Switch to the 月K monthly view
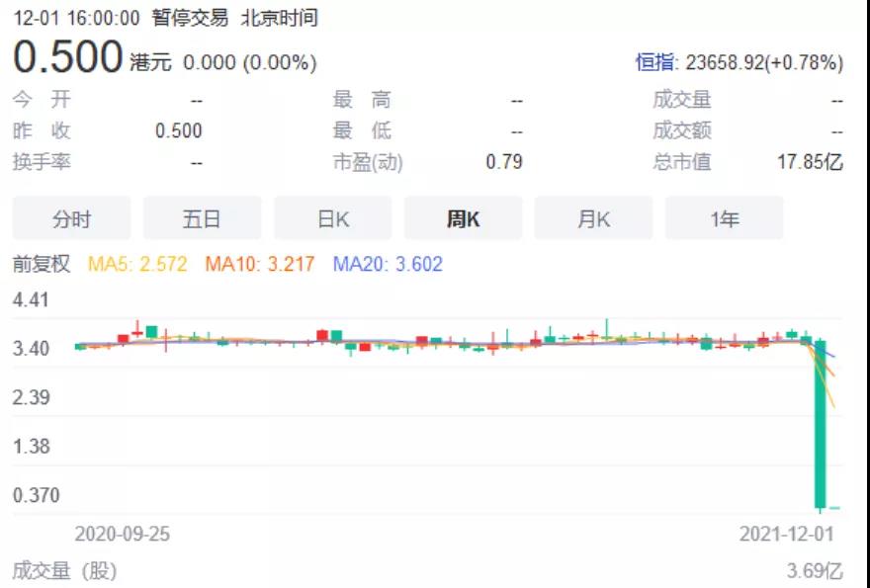Image resolution: width=870 pixels, height=588 pixels. (593, 218)
